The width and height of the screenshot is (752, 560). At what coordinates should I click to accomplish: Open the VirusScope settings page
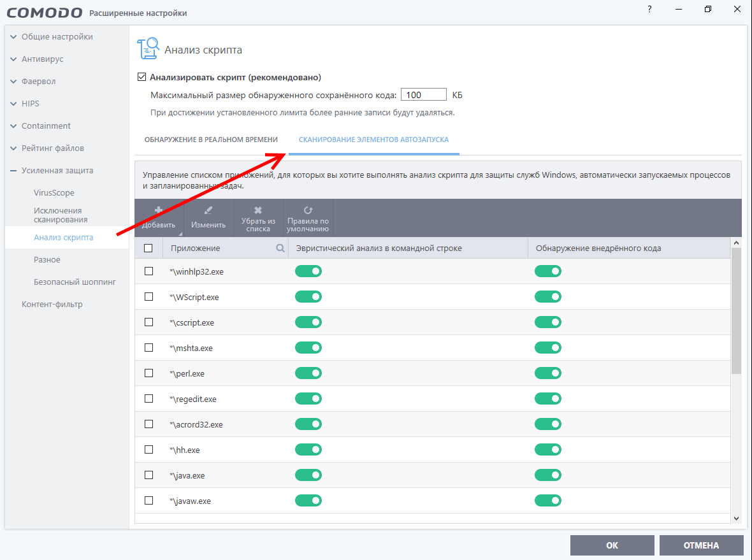[54, 193]
